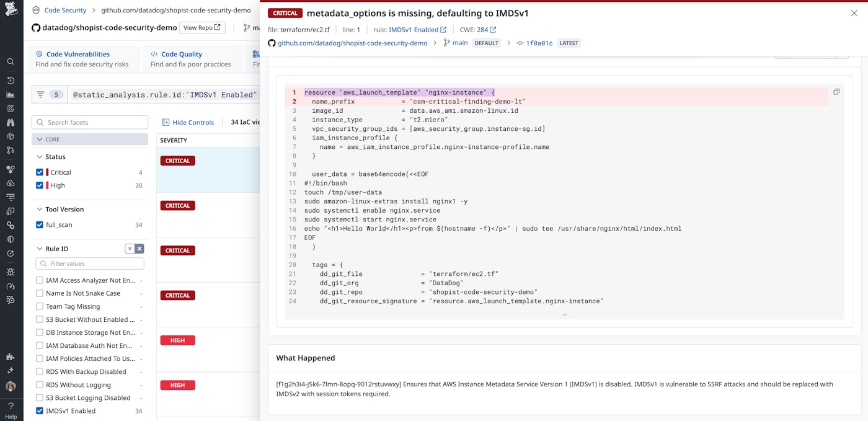Click the filter count icon in search bar
Screen dimensions: 868x421
tap(49, 94)
